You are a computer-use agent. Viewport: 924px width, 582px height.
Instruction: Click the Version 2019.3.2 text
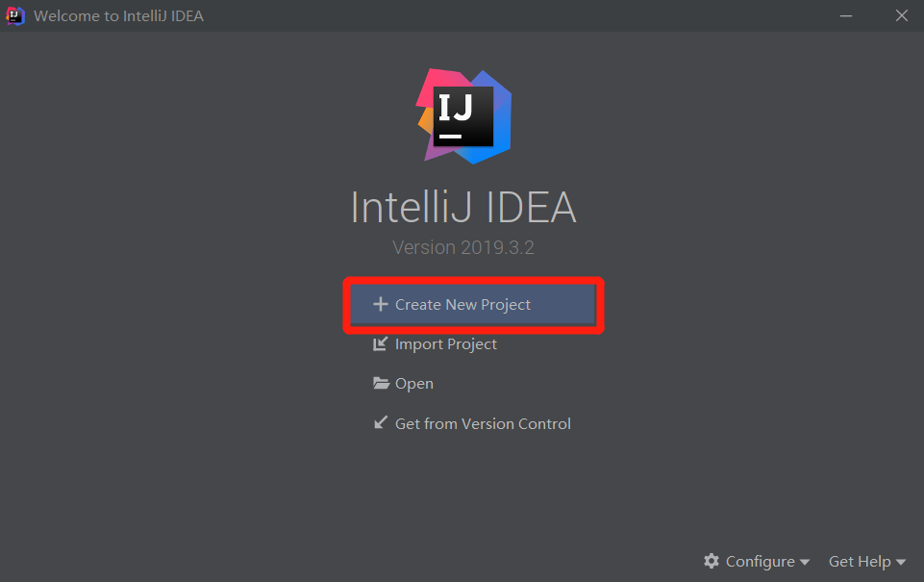(x=463, y=247)
